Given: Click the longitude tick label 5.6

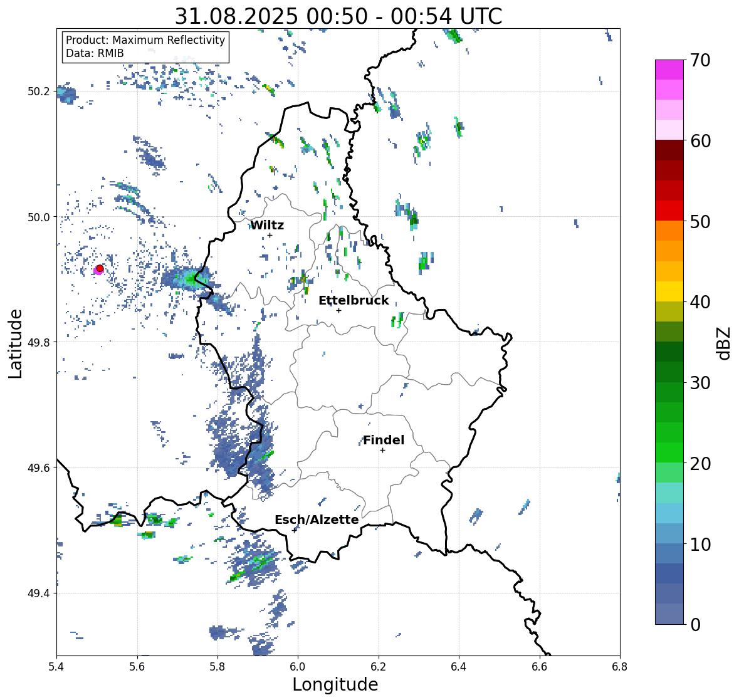Looking at the screenshot, I should 137,666.
